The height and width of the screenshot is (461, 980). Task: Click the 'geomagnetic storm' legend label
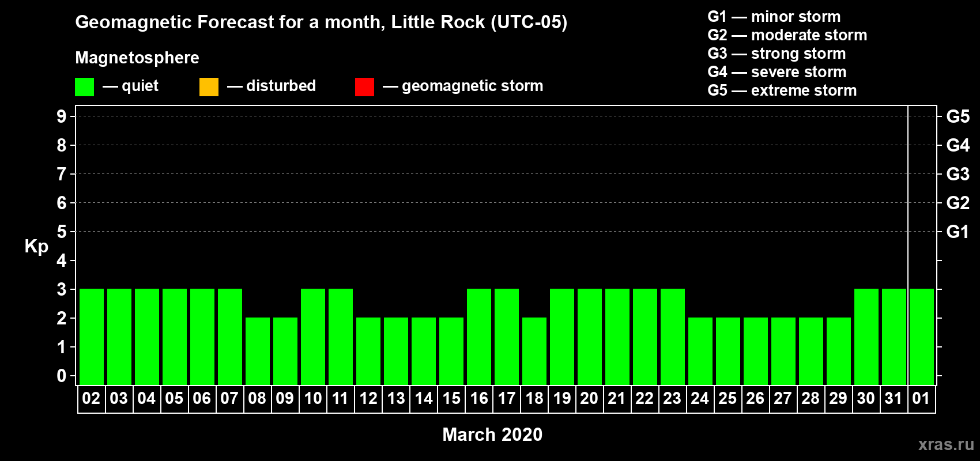coord(473,86)
